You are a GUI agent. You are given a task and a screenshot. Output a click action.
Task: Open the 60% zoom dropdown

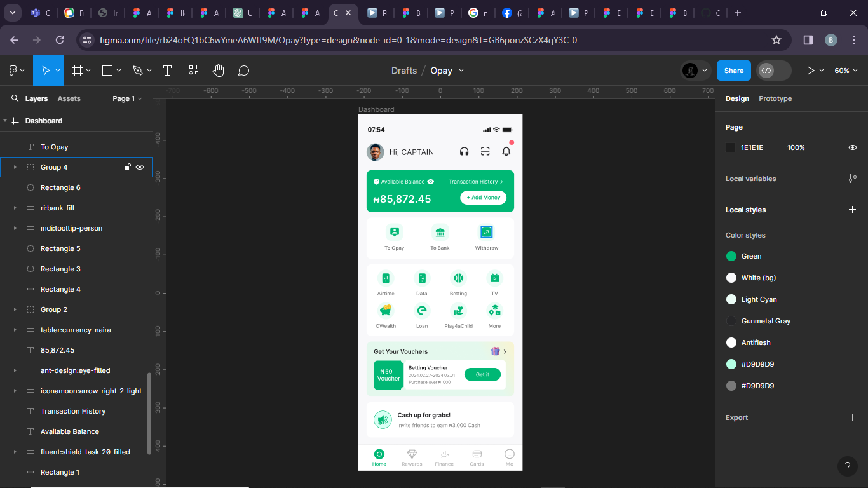coord(846,71)
